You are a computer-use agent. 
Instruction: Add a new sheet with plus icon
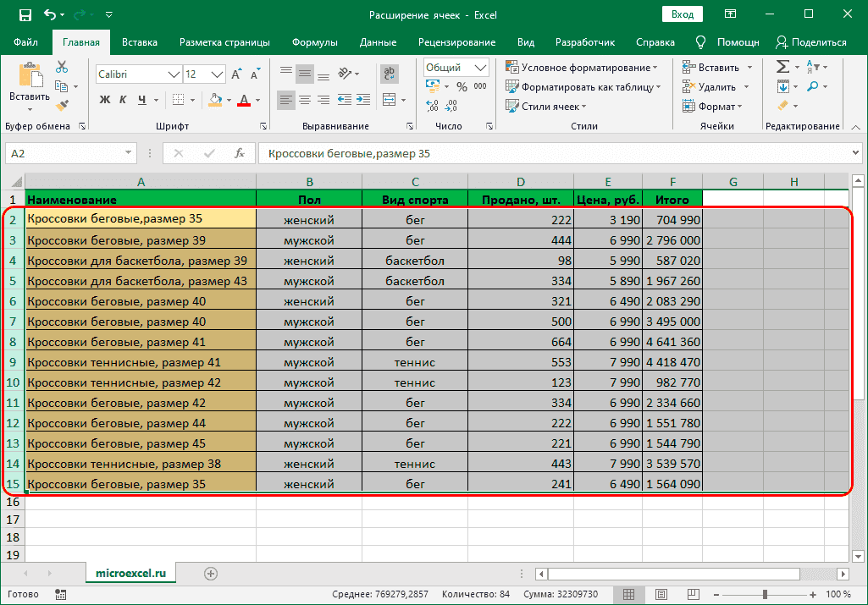click(211, 573)
